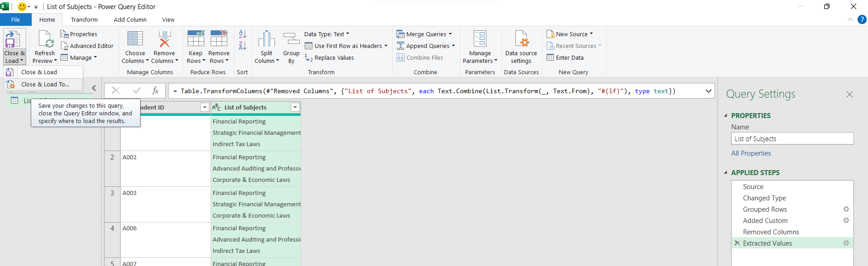868x266 pixels.
Task: Choose Close & Load To... menu option
Action: coord(43,84)
